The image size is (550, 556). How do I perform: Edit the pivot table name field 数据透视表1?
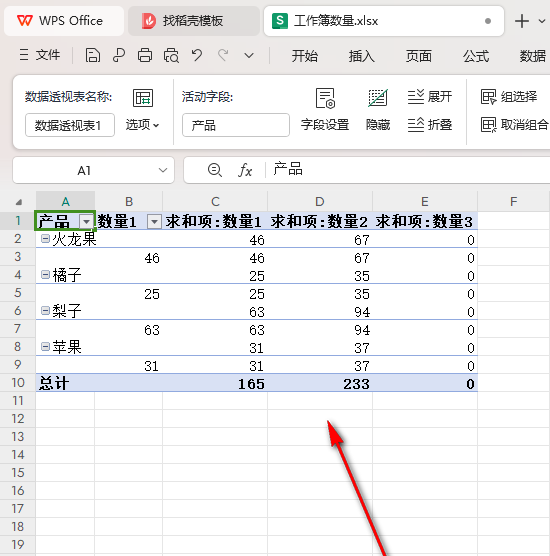70,125
